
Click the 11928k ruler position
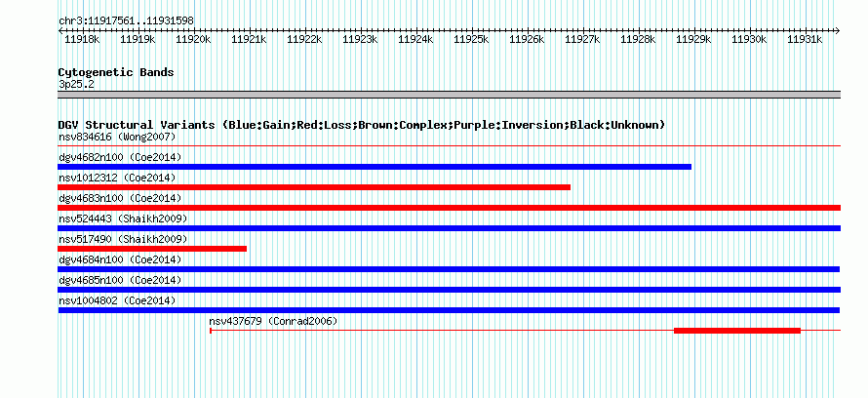coord(638,39)
